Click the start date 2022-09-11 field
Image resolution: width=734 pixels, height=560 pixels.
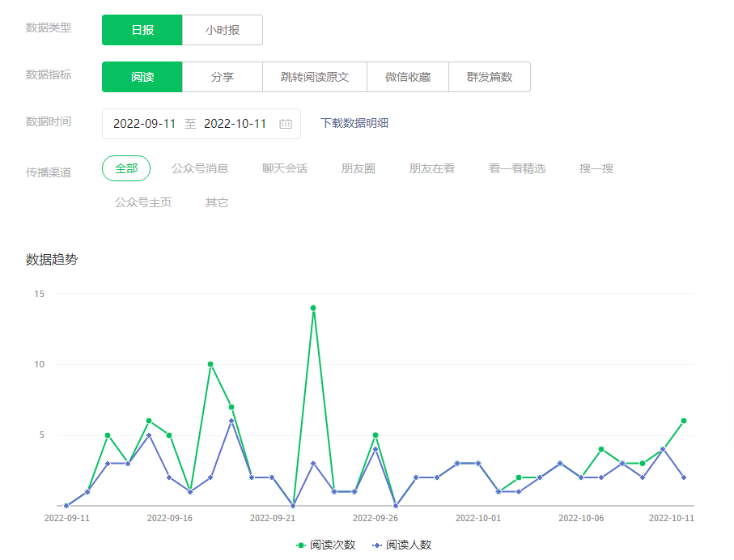[x=144, y=124]
